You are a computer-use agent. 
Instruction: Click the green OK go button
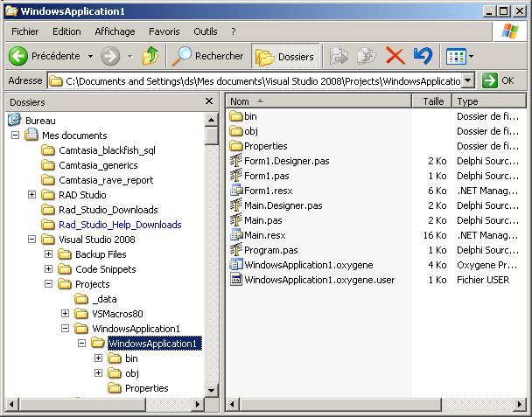point(498,80)
